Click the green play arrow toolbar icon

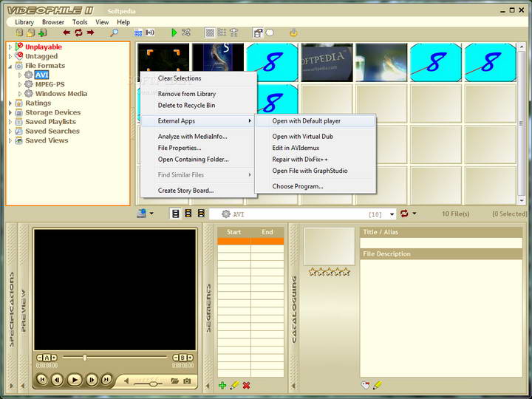click(x=174, y=33)
